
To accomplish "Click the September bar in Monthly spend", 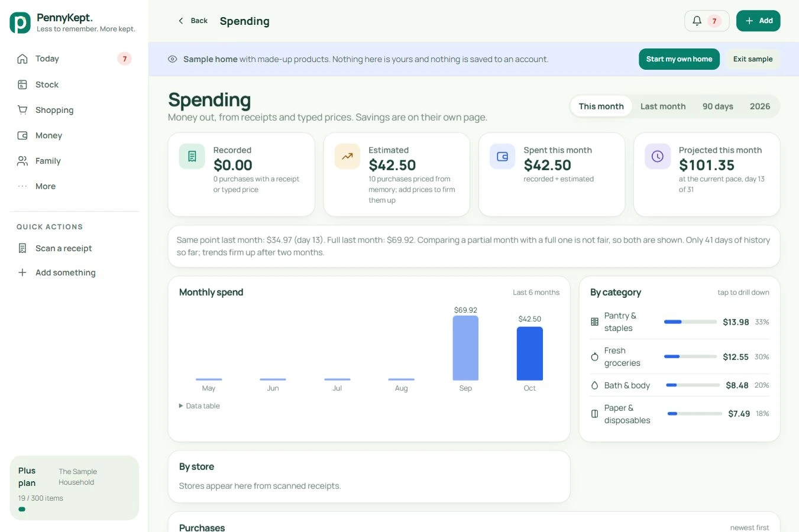I will click(465, 348).
